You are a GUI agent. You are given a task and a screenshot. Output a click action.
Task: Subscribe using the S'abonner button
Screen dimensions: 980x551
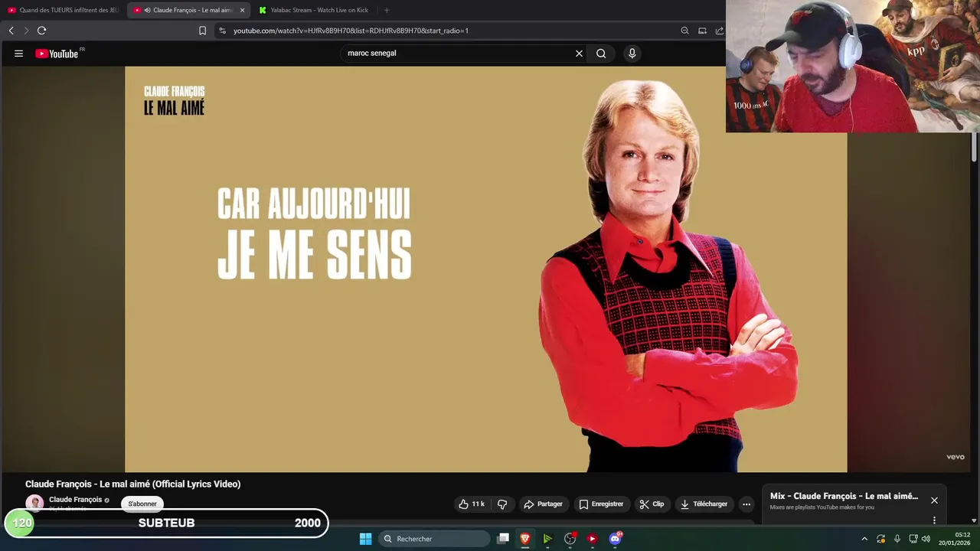[x=142, y=504]
